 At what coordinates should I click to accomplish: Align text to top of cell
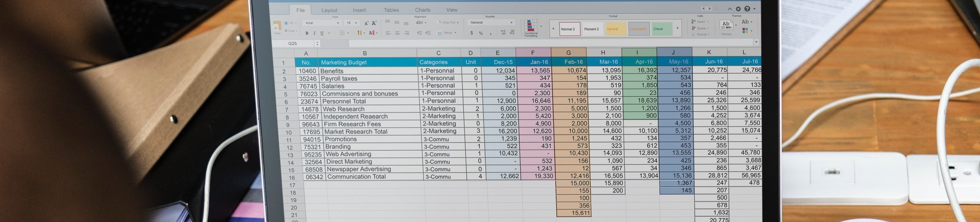click(x=387, y=21)
